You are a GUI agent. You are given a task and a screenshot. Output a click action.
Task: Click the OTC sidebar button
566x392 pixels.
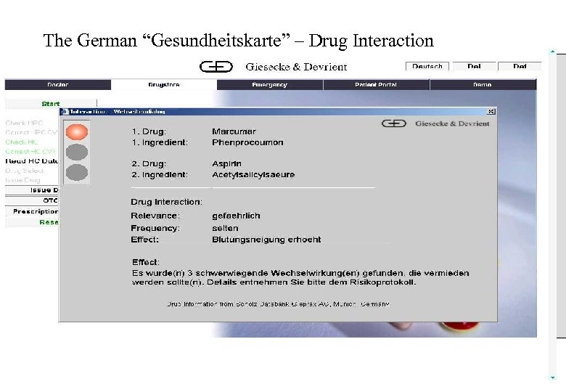tap(32, 200)
